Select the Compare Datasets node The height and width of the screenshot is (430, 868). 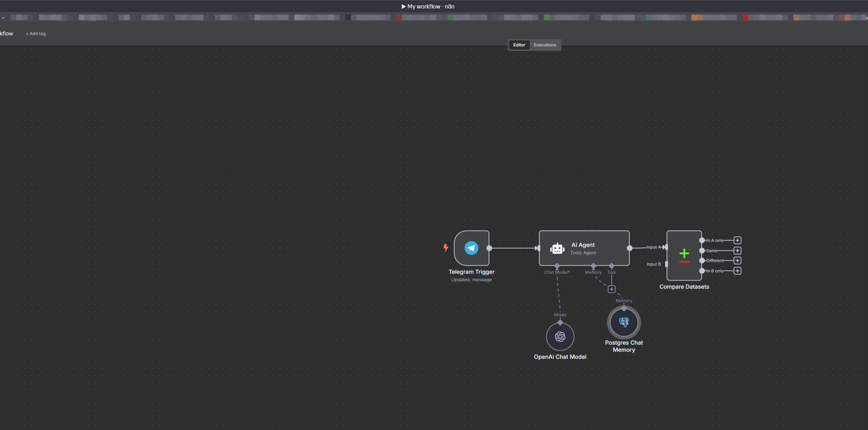684,256
